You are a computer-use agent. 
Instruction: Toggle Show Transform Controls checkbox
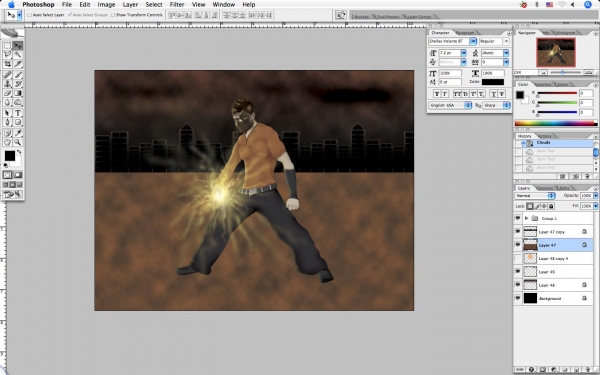(113, 15)
